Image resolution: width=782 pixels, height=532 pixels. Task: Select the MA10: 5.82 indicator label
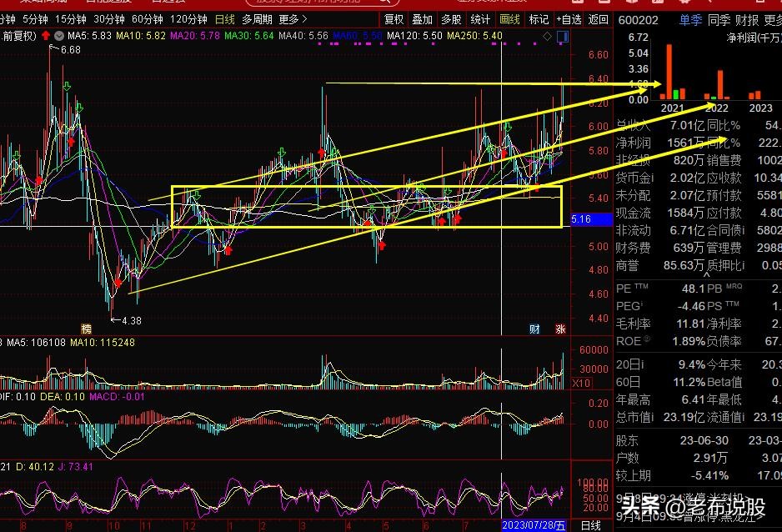click(141, 36)
